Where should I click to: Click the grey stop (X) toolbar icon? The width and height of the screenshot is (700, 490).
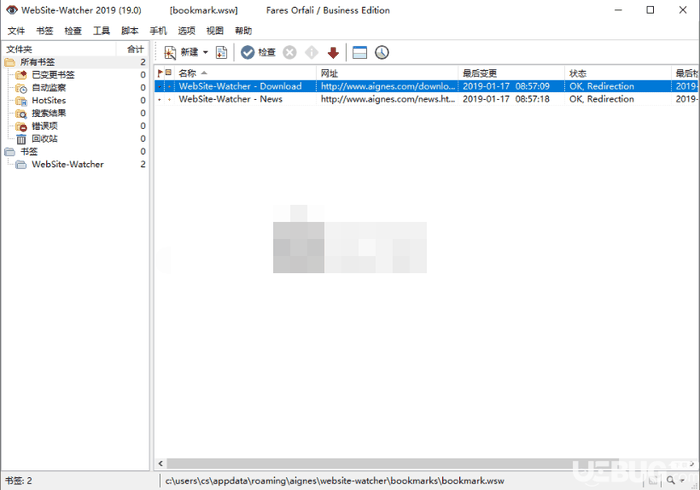pos(290,53)
